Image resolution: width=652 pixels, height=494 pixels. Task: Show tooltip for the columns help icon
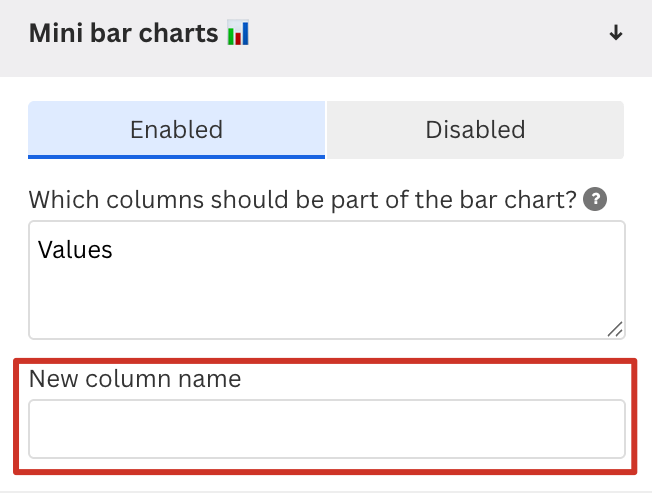click(595, 199)
